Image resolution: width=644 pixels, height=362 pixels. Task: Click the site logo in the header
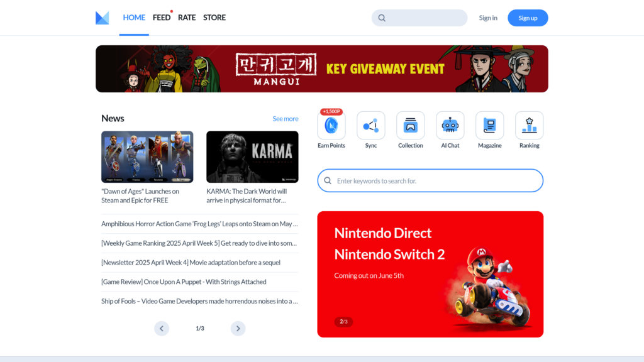(x=103, y=18)
